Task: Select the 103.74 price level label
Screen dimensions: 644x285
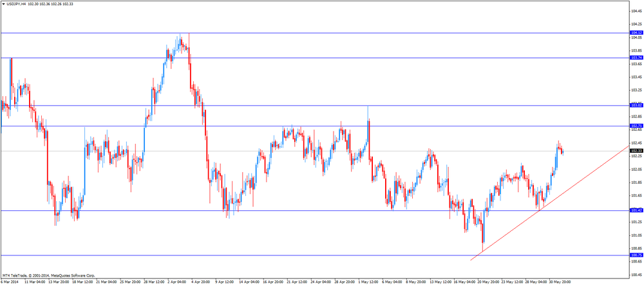Action: (636, 58)
